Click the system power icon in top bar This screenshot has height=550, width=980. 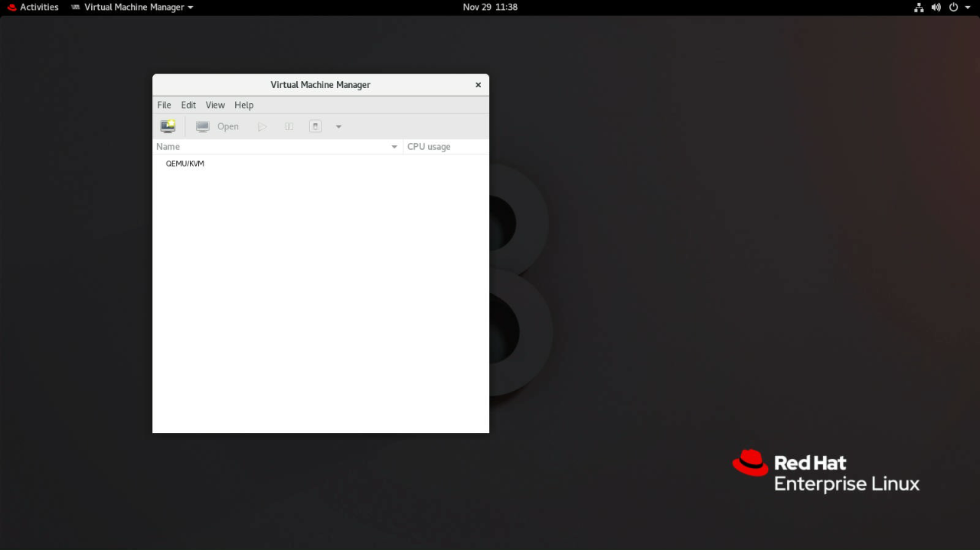click(x=953, y=7)
